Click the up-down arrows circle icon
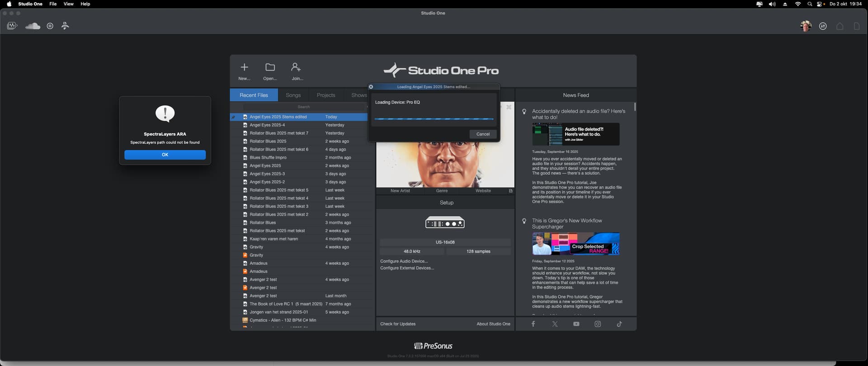The width and height of the screenshot is (868, 366). (823, 26)
